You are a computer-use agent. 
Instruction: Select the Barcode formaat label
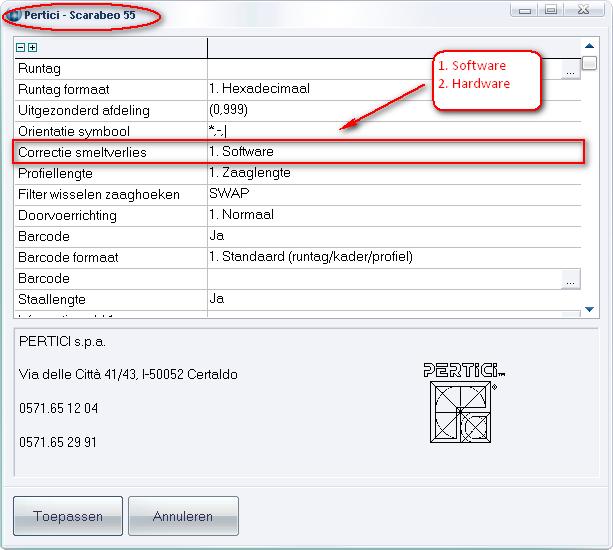68,257
